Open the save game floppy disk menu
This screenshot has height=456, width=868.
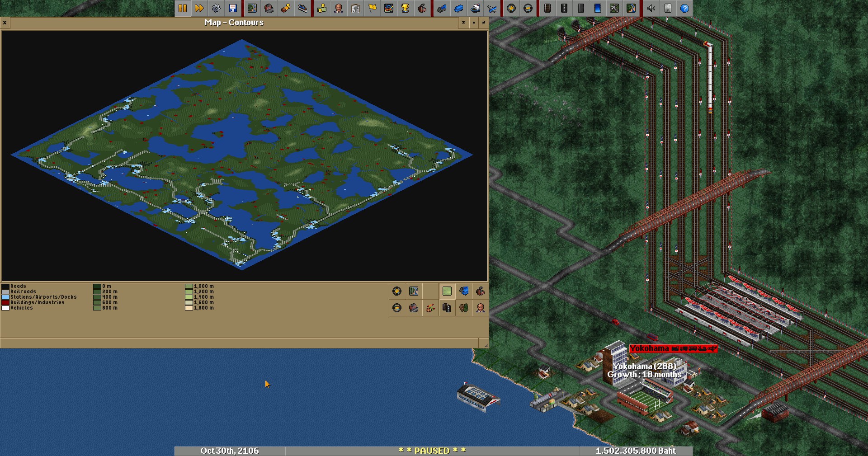pos(233,8)
